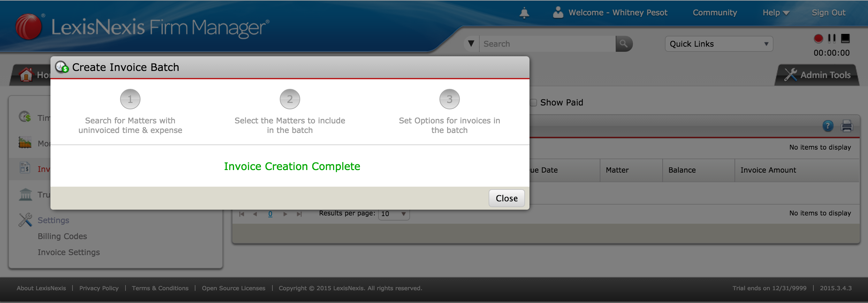Open the Results per page dropdown
The image size is (868, 303).
393,214
